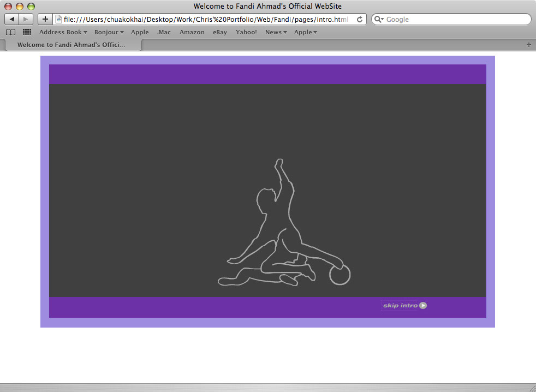536x392 pixels.
Task: Open the Amazon bookmark
Action: coord(192,32)
